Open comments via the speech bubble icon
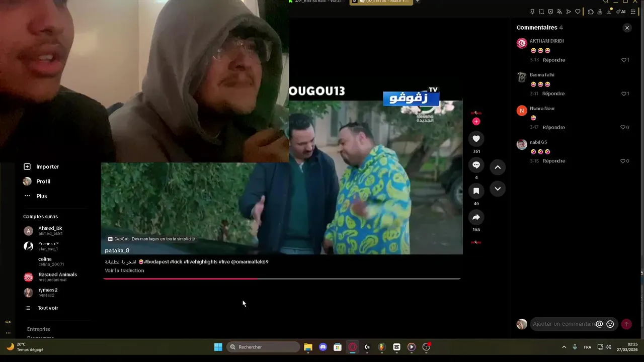The image size is (644, 362). coord(476,165)
